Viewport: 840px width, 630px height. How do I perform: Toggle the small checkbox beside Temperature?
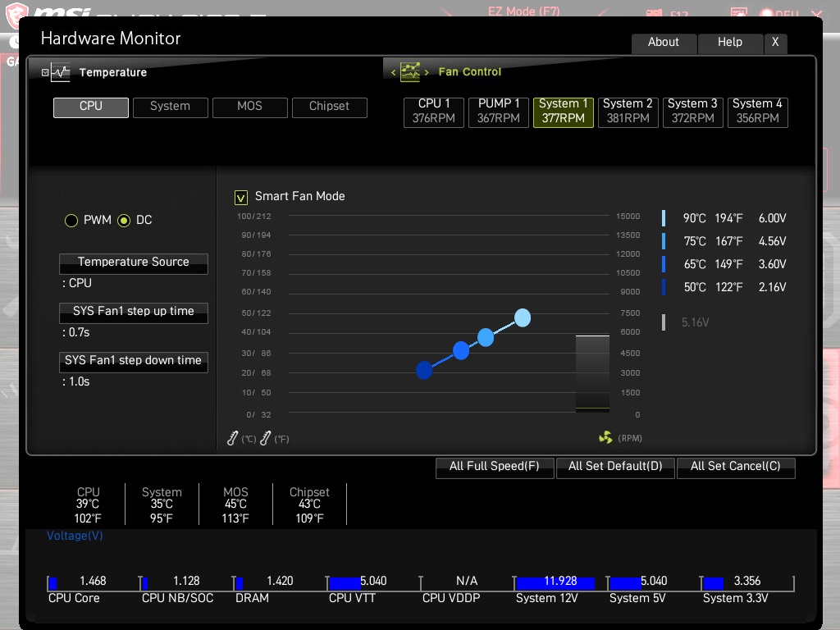click(45, 72)
